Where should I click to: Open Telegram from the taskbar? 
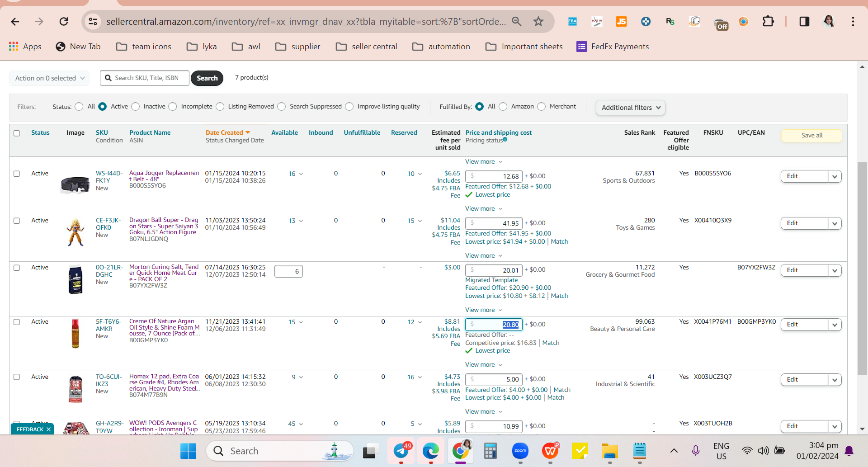coord(401,451)
